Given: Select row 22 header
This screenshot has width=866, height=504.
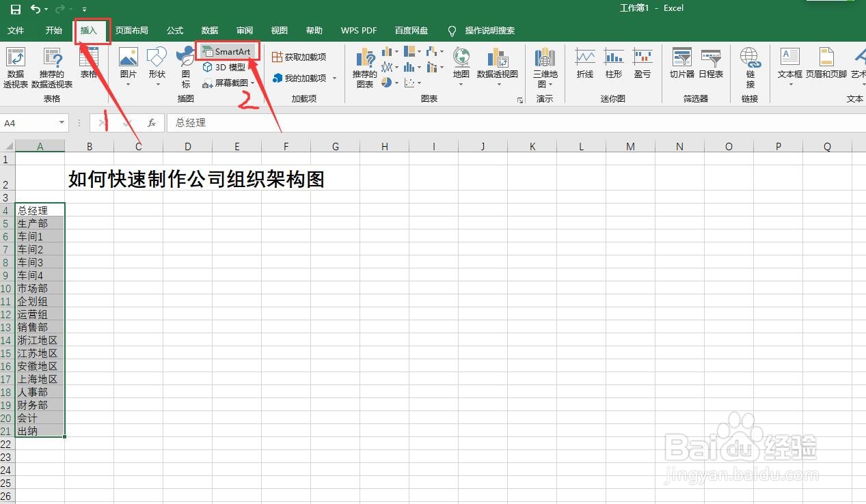Looking at the screenshot, I should (7, 444).
